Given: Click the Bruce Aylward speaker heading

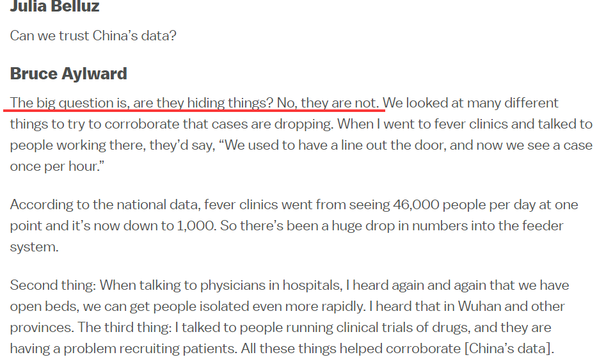Looking at the screenshot, I should click(68, 74).
